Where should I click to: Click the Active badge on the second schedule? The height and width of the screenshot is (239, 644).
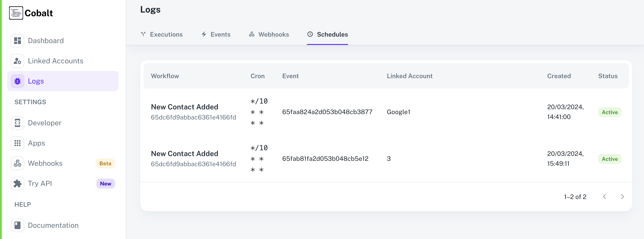[x=610, y=159]
